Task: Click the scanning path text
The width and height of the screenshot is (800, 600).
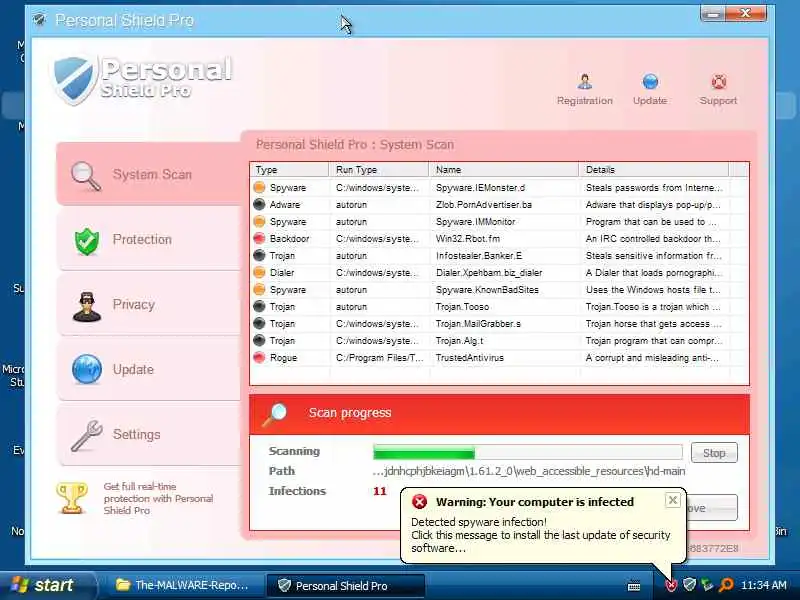Action: pyautogui.click(x=529, y=471)
